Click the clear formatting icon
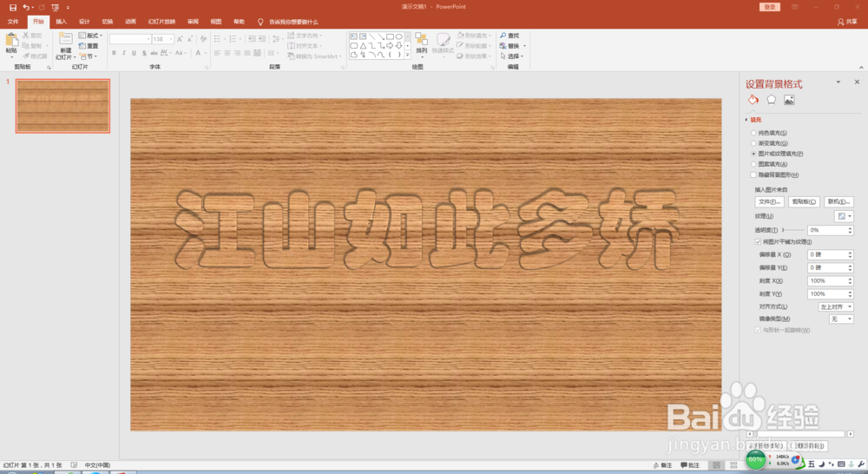Screen dimensions: 868x474 (203, 39)
